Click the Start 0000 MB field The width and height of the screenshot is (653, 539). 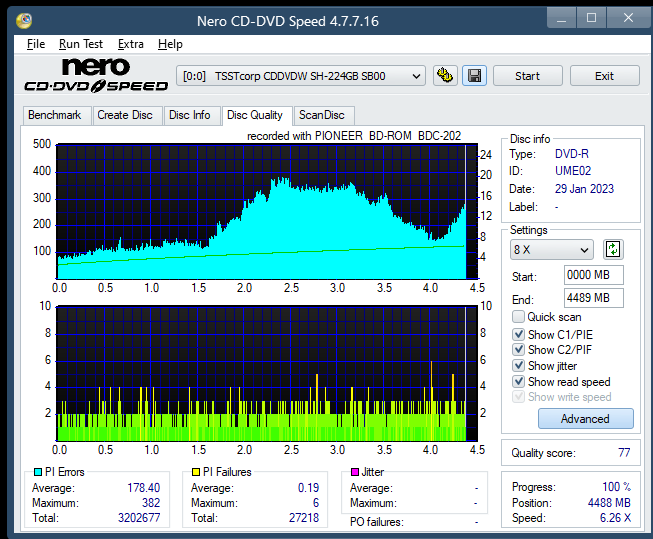tap(593, 275)
